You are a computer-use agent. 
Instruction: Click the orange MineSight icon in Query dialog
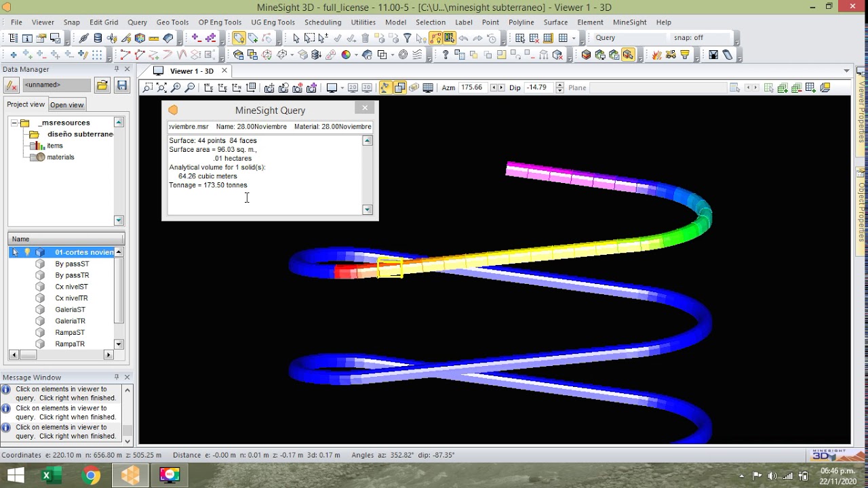[x=173, y=110]
